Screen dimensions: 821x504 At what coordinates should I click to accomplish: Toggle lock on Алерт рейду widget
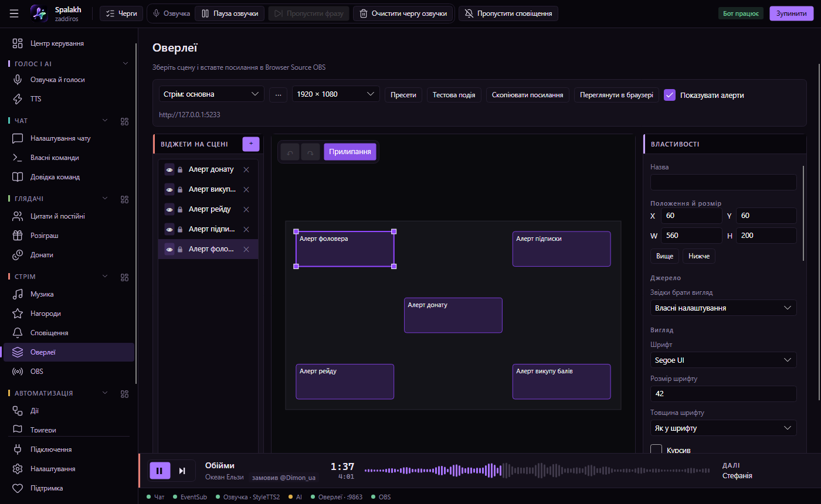[x=181, y=209]
